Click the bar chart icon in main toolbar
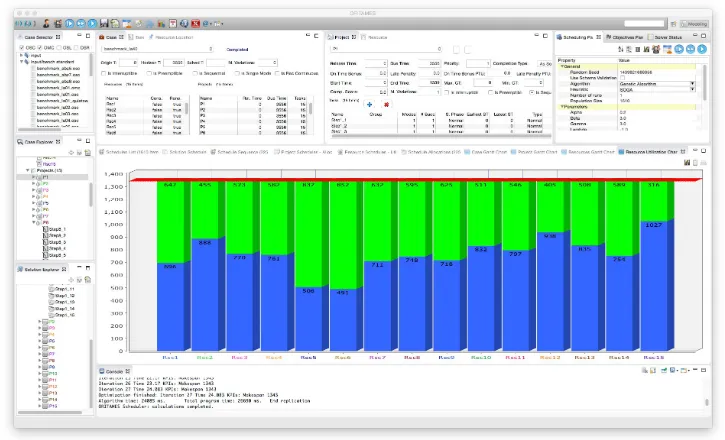Screen dimensions: 725x440 (161, 23)
